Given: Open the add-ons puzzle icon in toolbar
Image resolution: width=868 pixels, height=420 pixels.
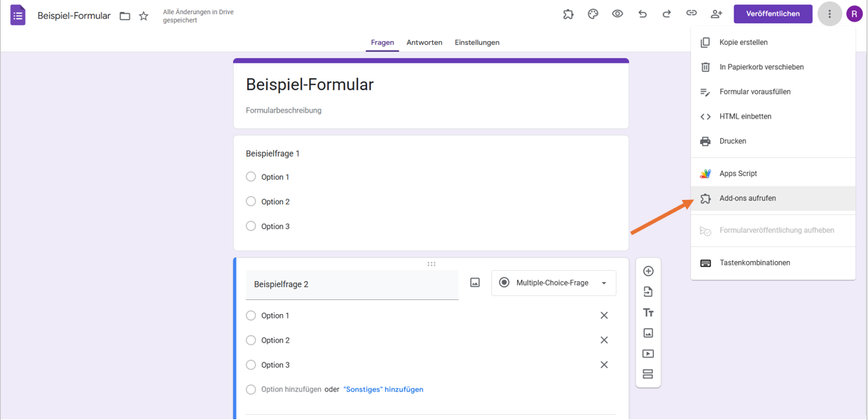Looking at the screenshot, I should tap(568, 14).
